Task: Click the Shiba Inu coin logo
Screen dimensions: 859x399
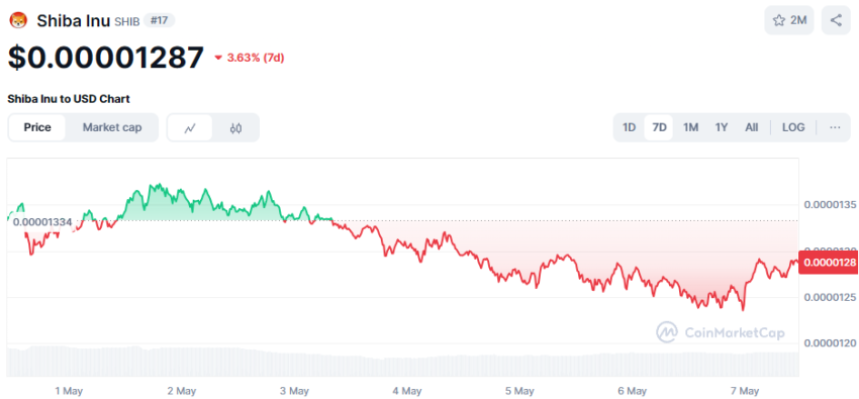Action: (x=18, y=21)
